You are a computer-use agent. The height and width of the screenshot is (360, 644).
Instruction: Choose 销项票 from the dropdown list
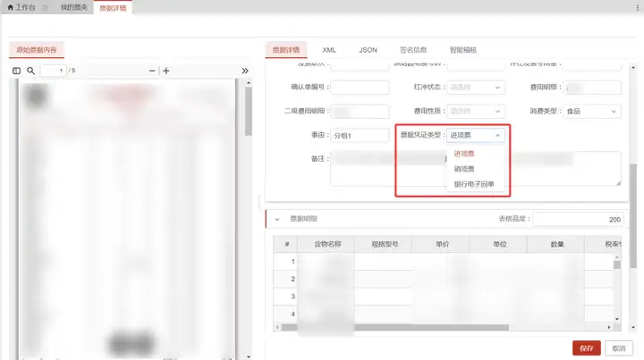tap(464, 169)
